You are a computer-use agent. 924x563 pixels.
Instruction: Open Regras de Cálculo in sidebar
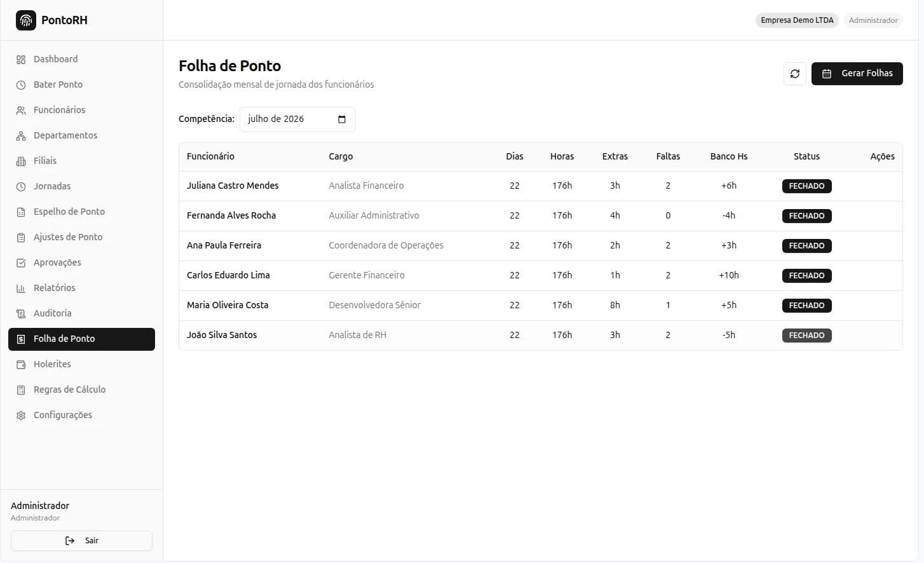81,390
